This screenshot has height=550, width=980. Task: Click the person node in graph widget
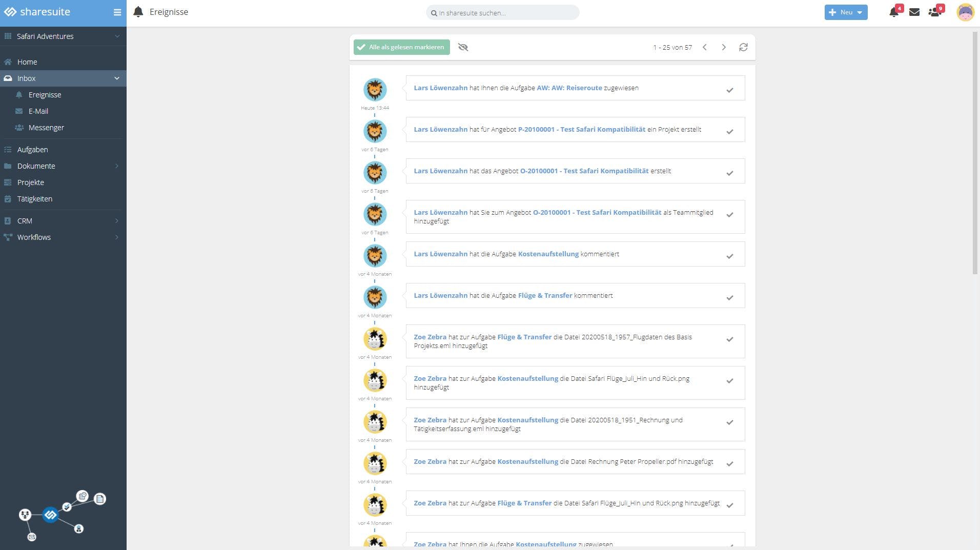[78, 528]
